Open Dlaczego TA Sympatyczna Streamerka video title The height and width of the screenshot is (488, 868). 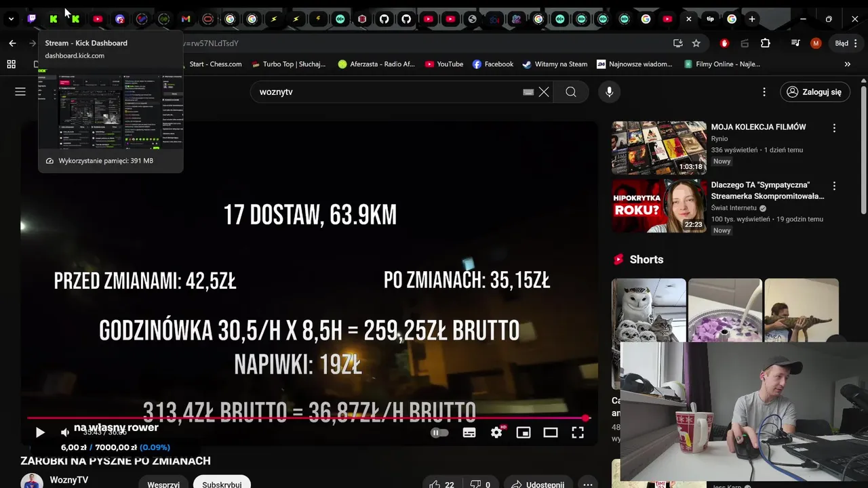point(768,190)
